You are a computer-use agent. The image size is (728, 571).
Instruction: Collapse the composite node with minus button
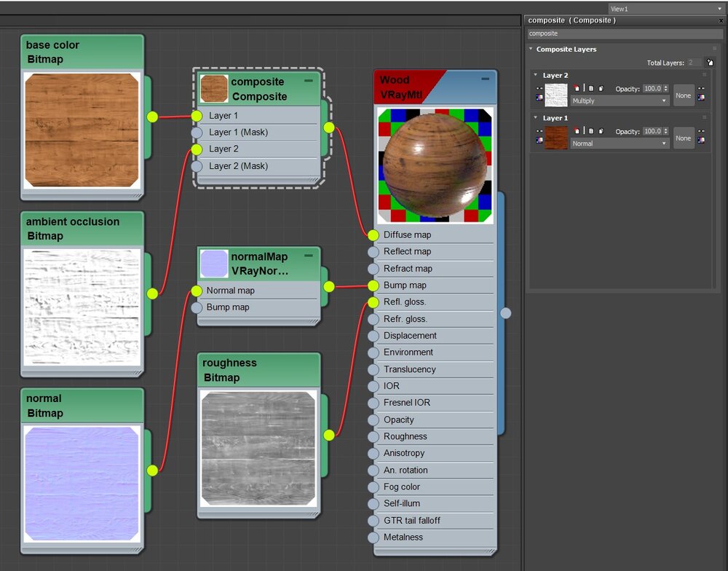tap(309, 81)
